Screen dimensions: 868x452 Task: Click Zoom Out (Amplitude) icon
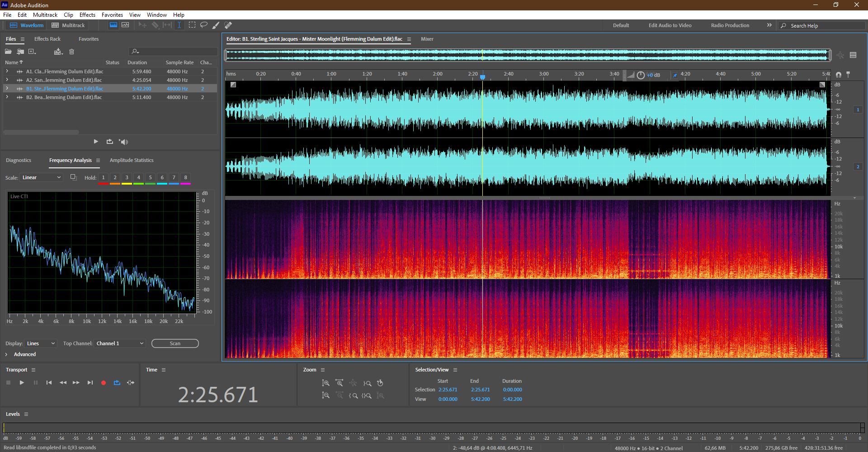pyautogui.click(x=325, y=395)
